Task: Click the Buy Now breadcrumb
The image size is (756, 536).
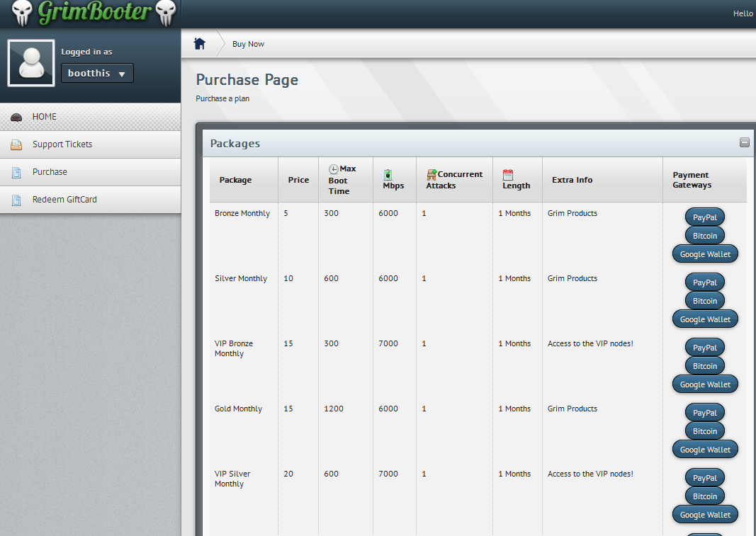Action: 248,44
